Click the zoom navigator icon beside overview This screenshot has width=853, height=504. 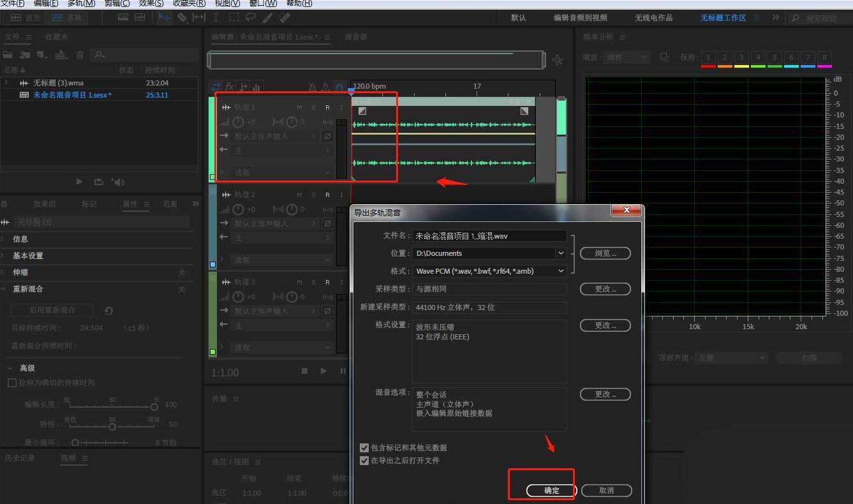coord(558,60)
